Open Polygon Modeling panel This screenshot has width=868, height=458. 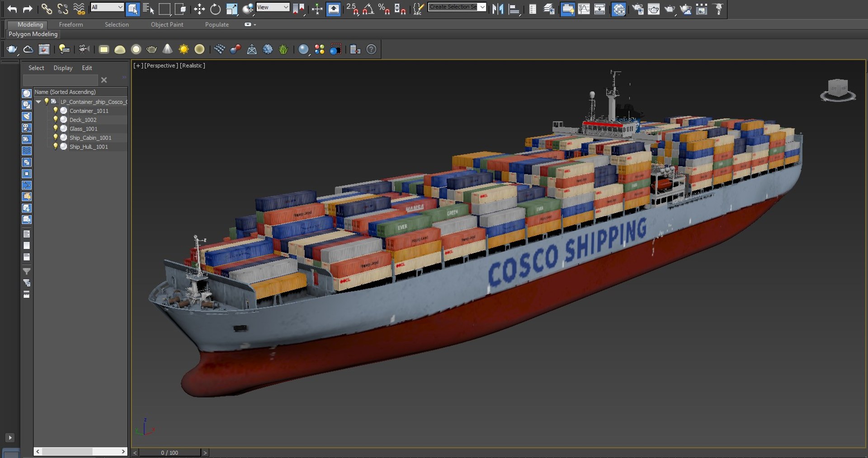[33, 34]
